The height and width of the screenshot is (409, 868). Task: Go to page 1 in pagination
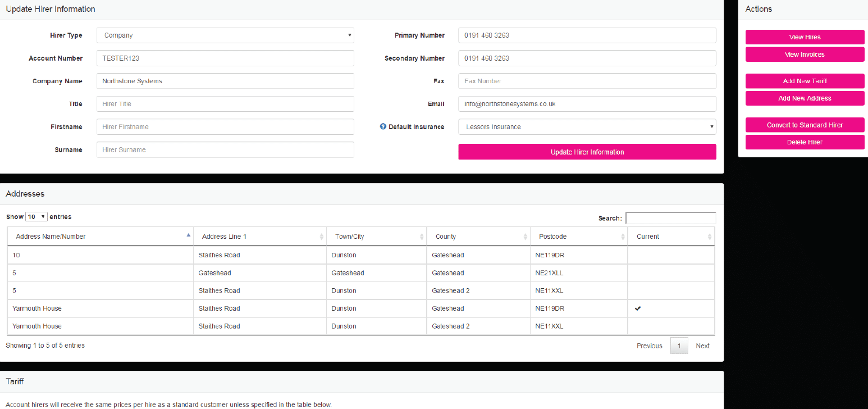pyautogui.click(x=679, y=346)
